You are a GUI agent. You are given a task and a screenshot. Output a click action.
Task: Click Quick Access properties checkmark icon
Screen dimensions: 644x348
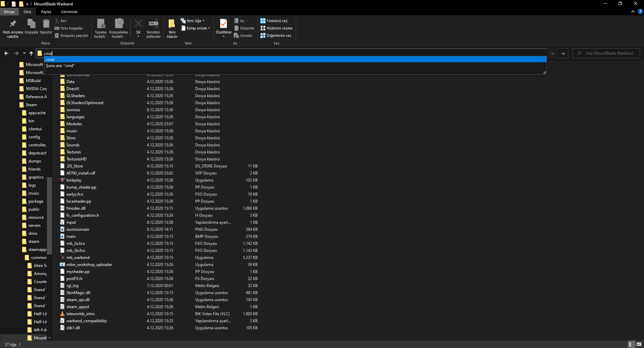tap(14, 4)
